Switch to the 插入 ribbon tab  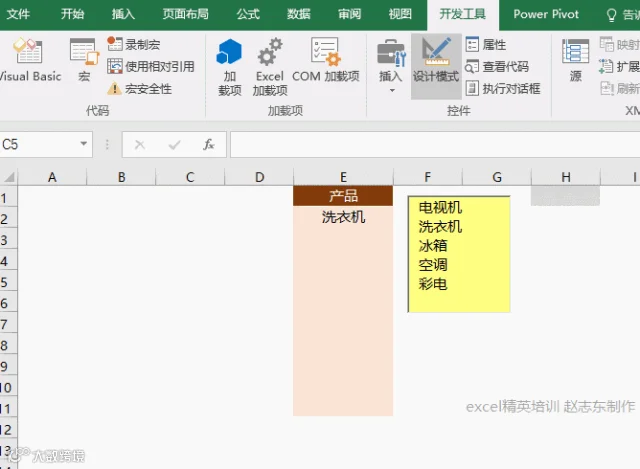pos(123,14)
